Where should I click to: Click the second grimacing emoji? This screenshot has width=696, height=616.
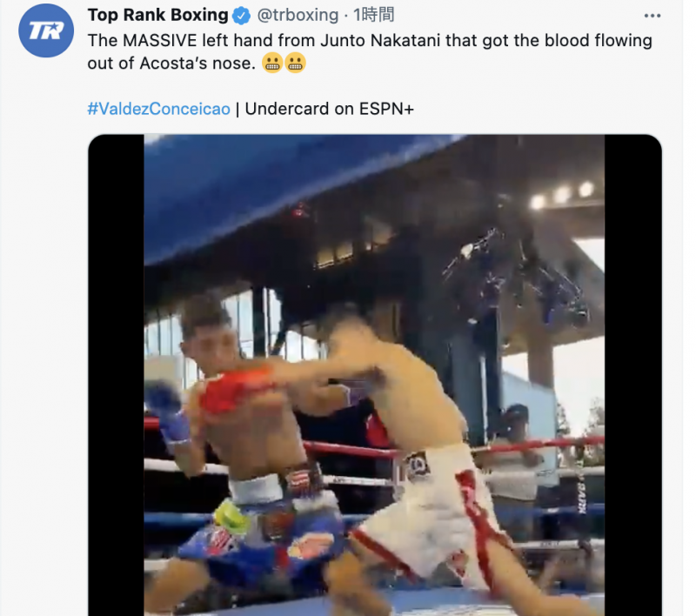coord(295,63)
